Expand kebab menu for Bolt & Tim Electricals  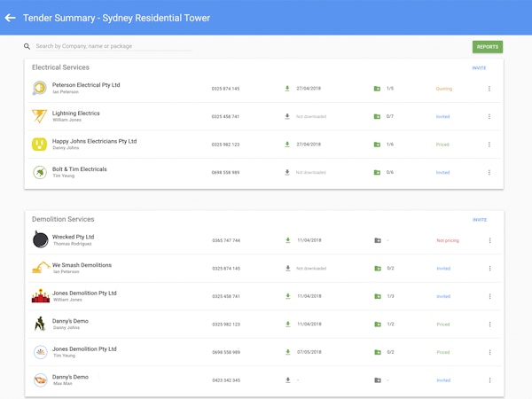click(489, 172)
